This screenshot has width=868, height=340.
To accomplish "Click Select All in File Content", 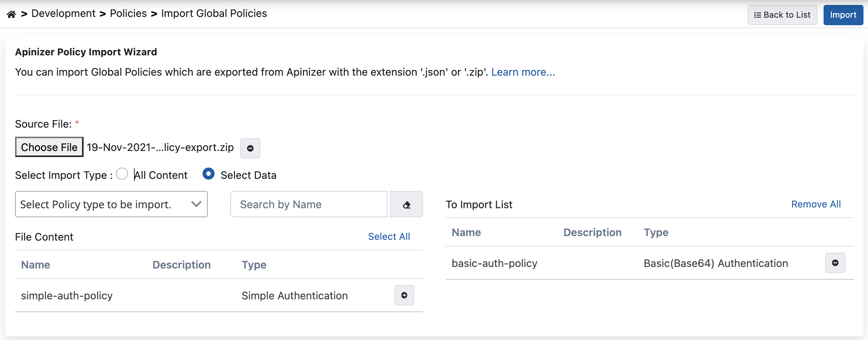I will pos(389,236).
